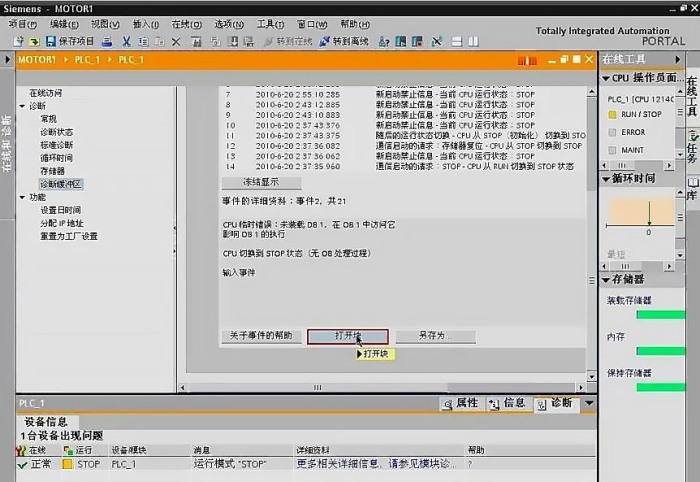The height and width of the screenshot is (482, 700).
Task: Click the 装载存储器 green usage bar
Action: pyautogui.click(x=661, y=315)
